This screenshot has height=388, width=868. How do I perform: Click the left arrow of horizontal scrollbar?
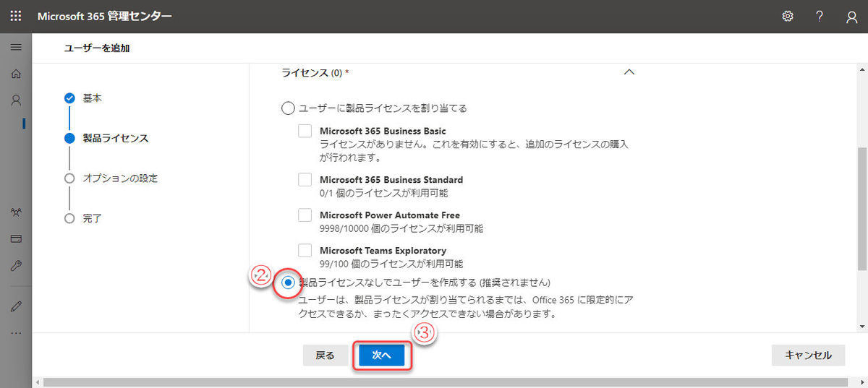click(x=38, y=382)
